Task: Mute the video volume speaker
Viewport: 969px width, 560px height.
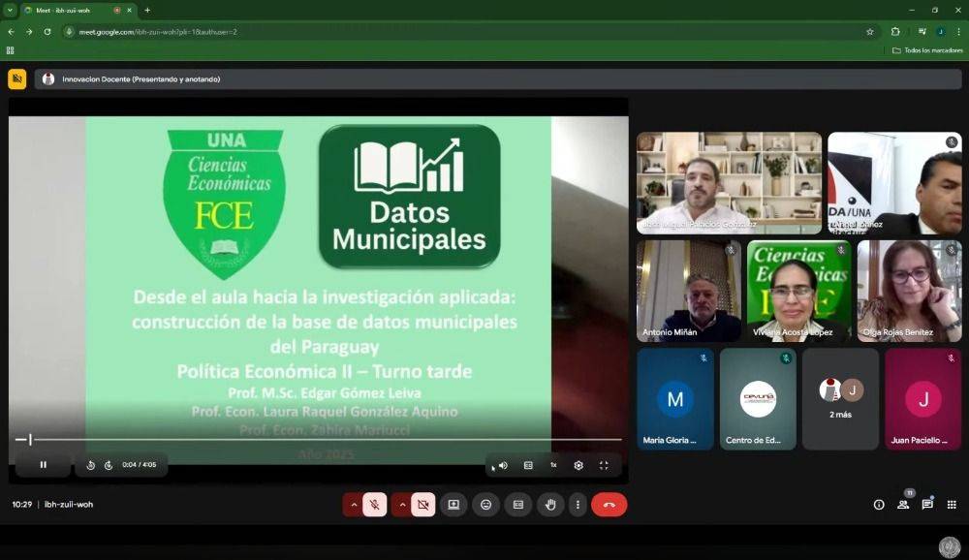Action: point(503,465)
